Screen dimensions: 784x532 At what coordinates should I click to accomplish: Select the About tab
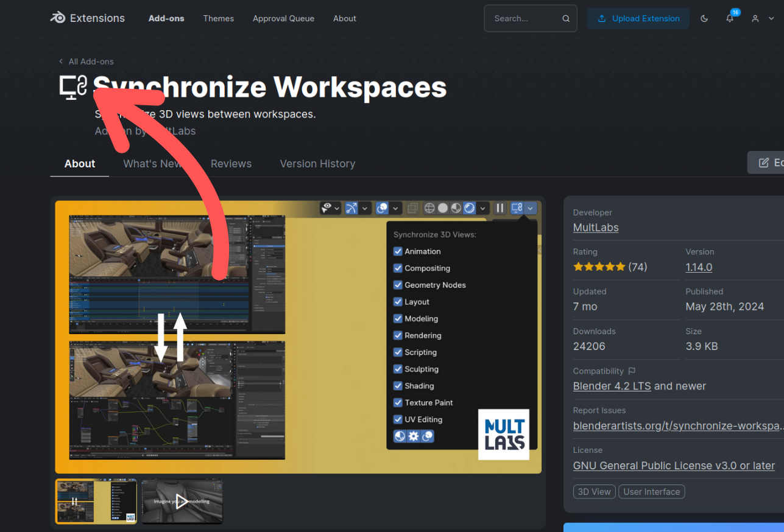[80, 164]
